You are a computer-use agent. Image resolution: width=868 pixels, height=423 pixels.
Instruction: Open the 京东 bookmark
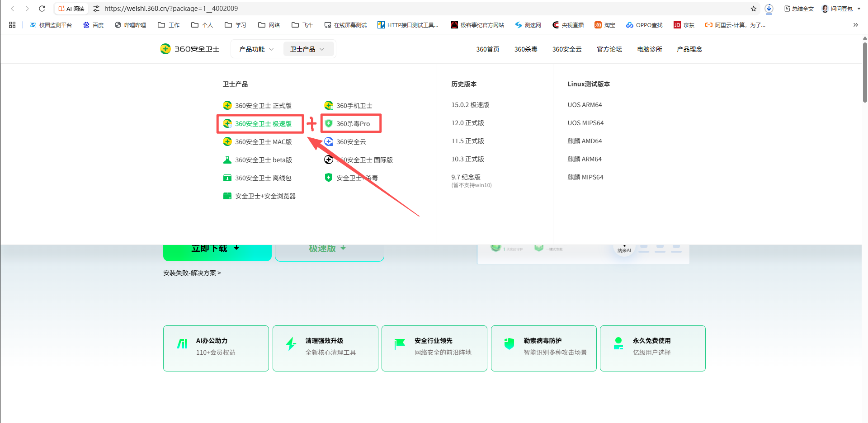coord(684,25)
